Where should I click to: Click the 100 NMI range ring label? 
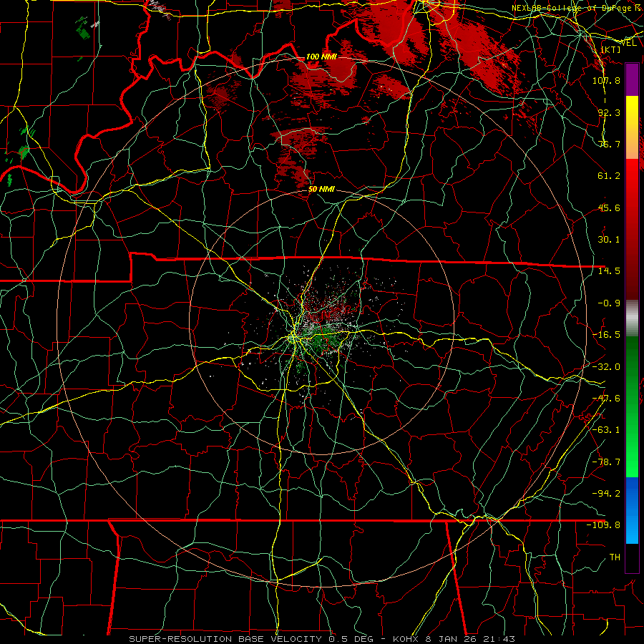coord(321,57)
